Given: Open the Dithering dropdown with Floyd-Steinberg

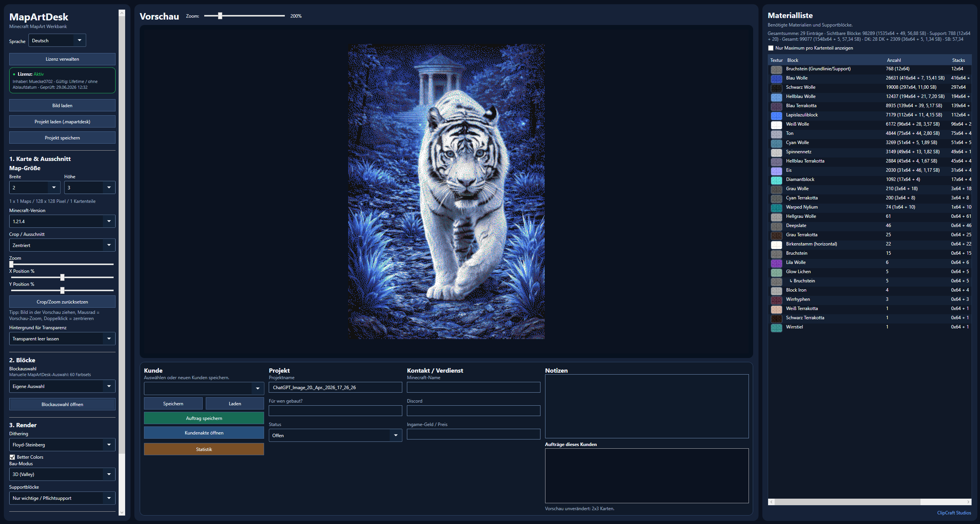Looking at the screenshot, I should [62, 445].
